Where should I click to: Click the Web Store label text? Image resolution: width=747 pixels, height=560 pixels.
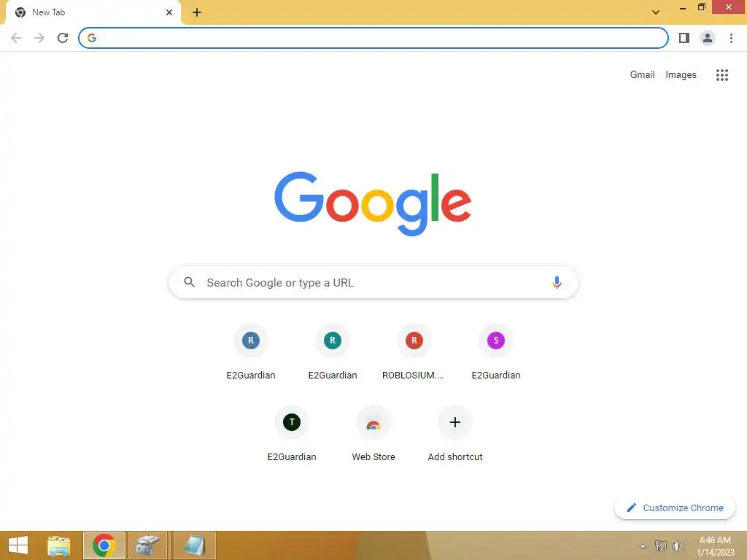(373, 456)
